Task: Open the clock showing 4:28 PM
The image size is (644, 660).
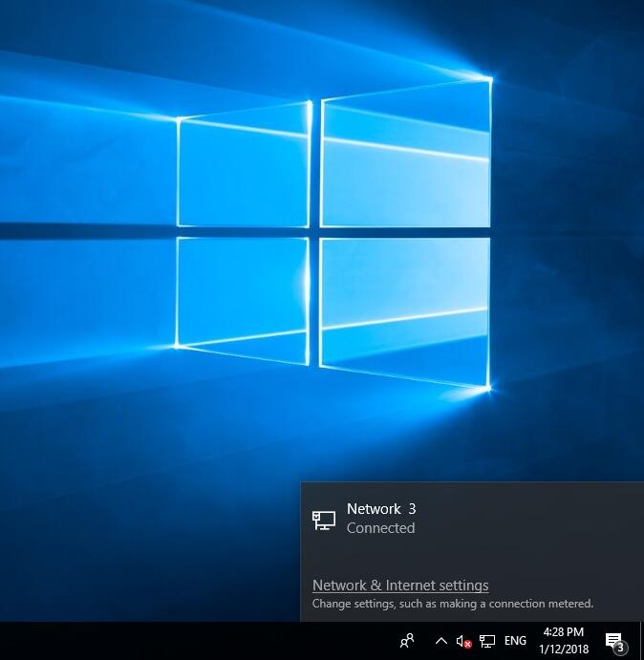Action: (x=564, y=641)
